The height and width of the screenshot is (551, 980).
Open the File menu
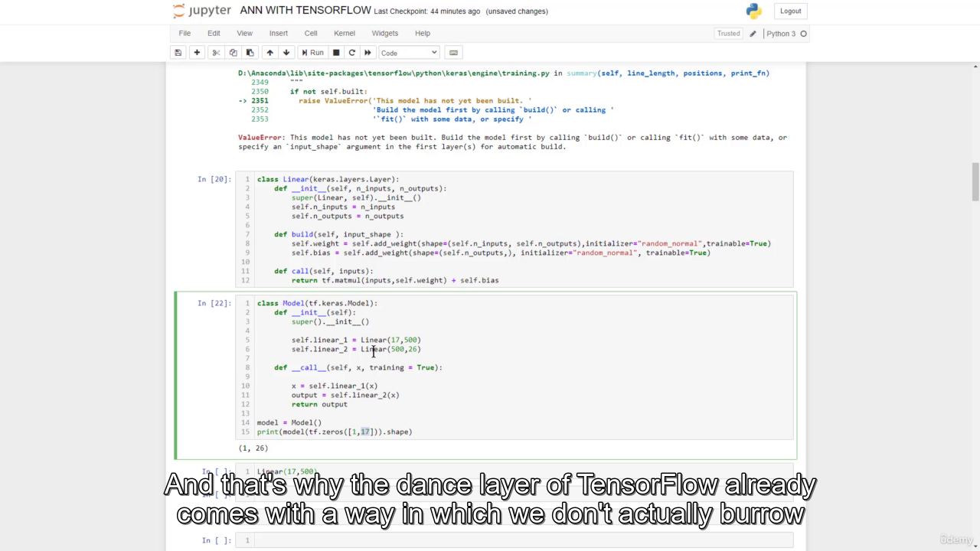[185, 34]
